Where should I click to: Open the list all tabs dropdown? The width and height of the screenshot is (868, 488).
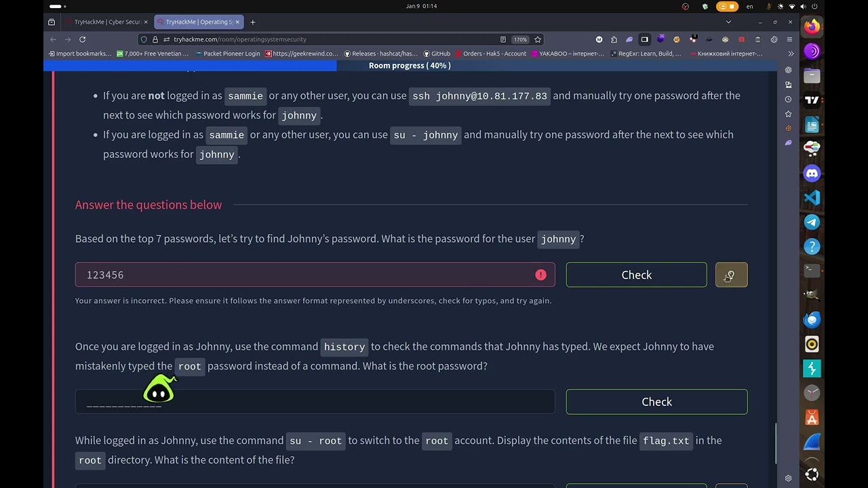[x=728, y=22]
